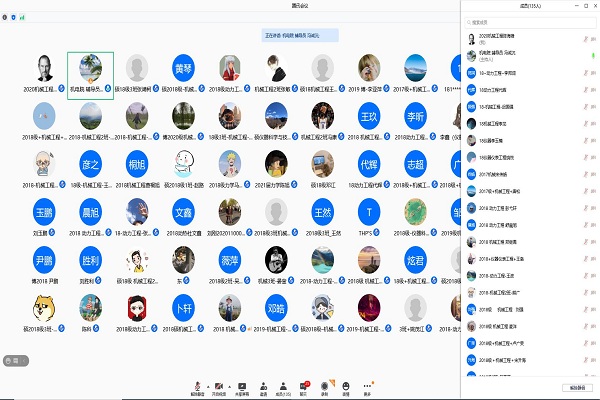Open the chat icon with red badge

point(304,385)
